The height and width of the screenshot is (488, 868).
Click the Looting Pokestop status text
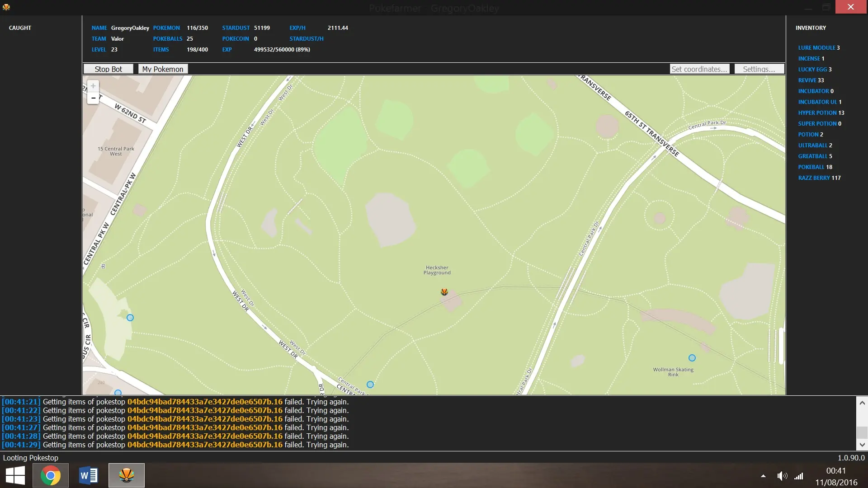[31, 458]
